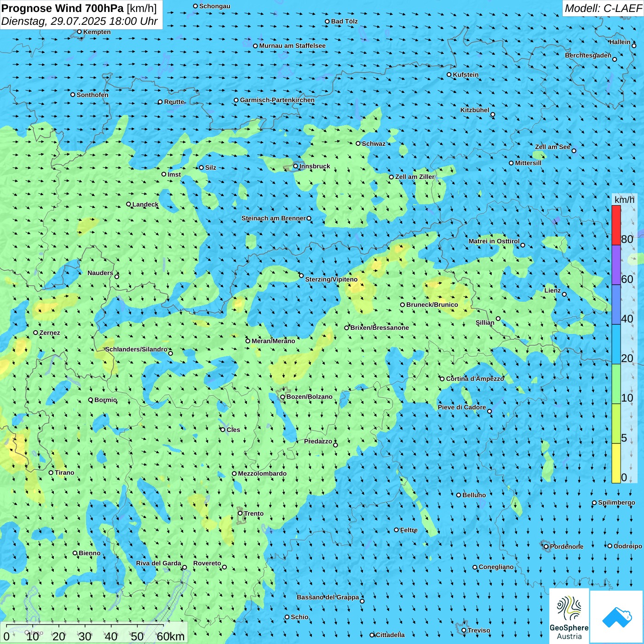
Task: Click the Bormio city marker
Action: point(91,400)
